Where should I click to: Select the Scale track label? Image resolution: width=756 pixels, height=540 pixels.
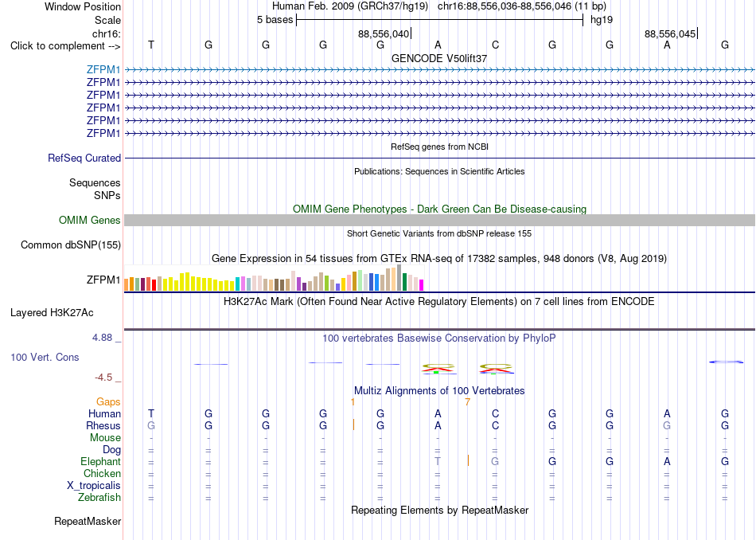(107, 20)
